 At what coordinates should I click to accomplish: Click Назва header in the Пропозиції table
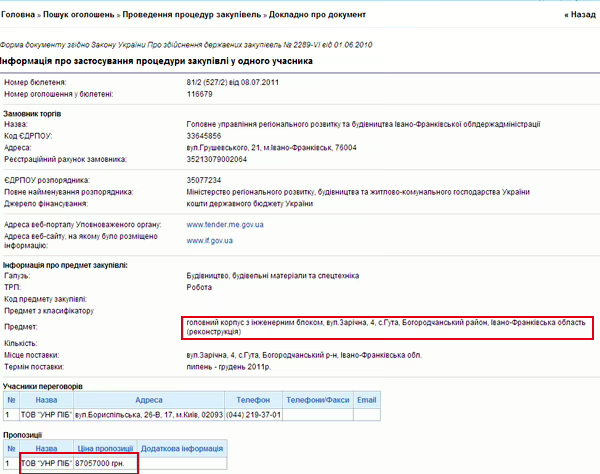[46, 449]
